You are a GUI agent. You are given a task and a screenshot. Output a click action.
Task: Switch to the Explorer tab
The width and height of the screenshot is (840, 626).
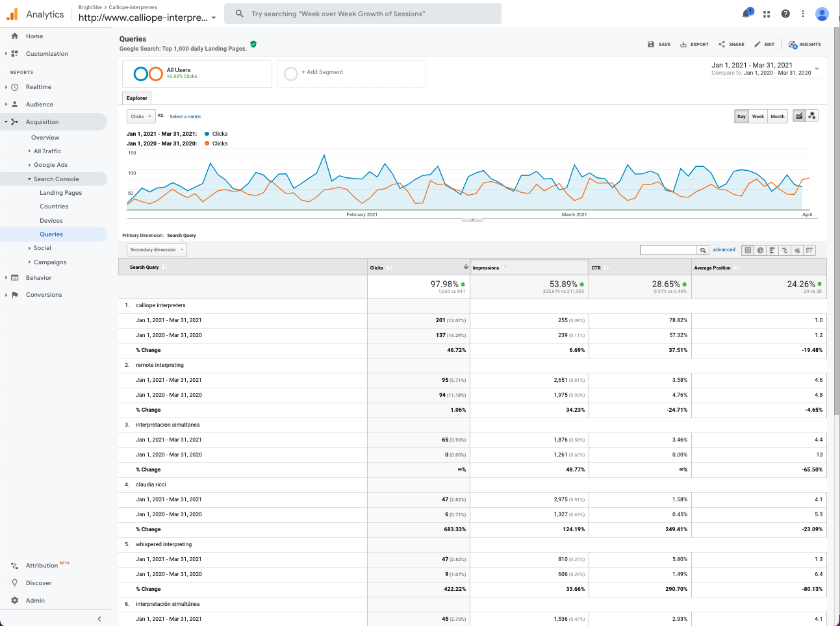136,97
